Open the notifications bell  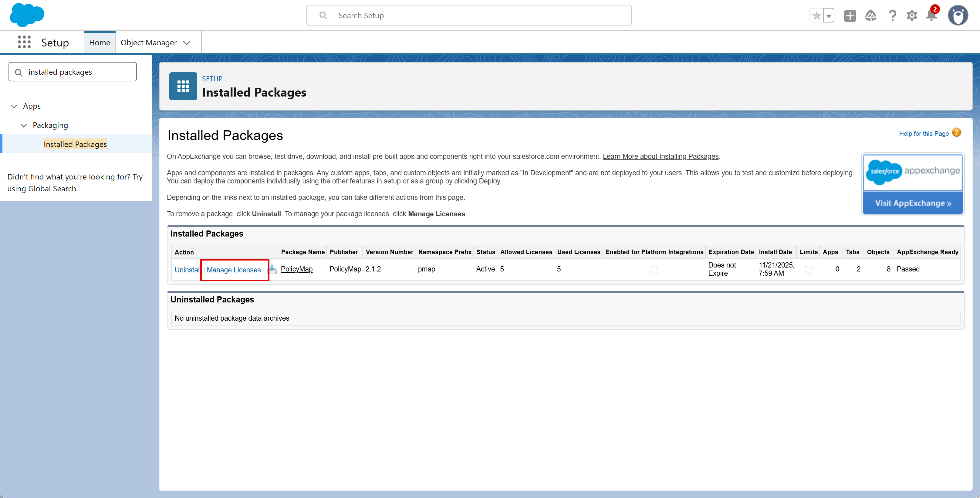931,15
